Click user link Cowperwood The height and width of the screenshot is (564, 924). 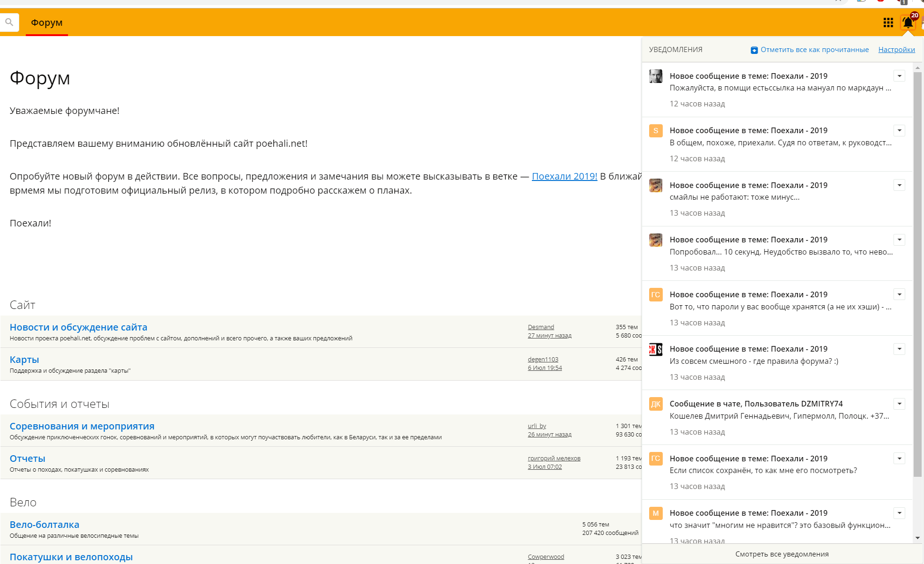pos(546,556)
